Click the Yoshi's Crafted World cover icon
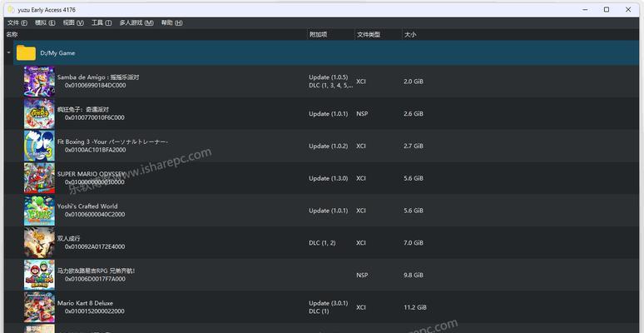Viewport: 644px width, 333px height. tap(39, 211)
